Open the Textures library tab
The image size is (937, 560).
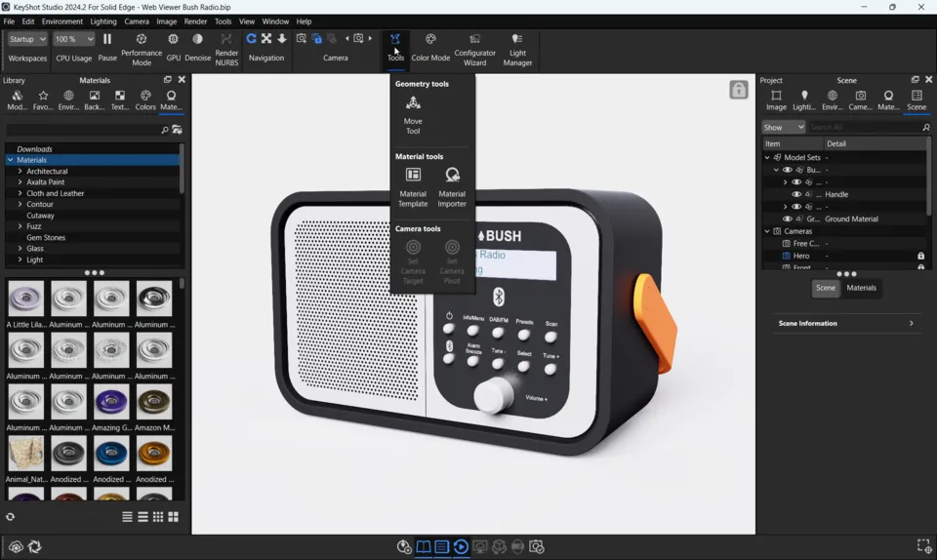119,100
